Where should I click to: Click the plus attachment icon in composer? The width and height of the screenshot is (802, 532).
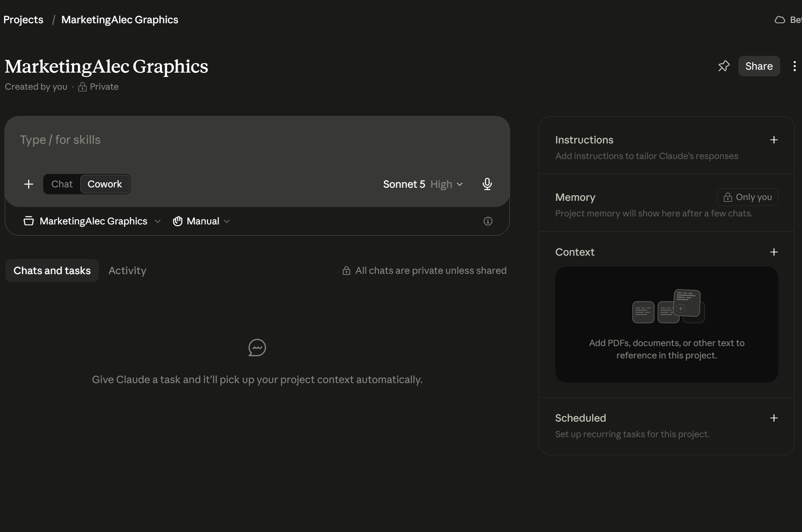(x=29, y=184)
